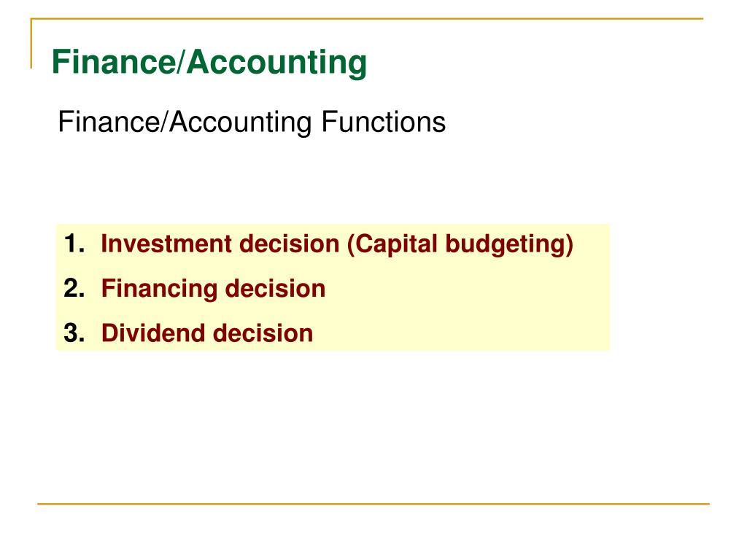
Task: Select the Finance/Accounting Functions subtitle text
Action: pyautogui.click(x=252, y=122)
